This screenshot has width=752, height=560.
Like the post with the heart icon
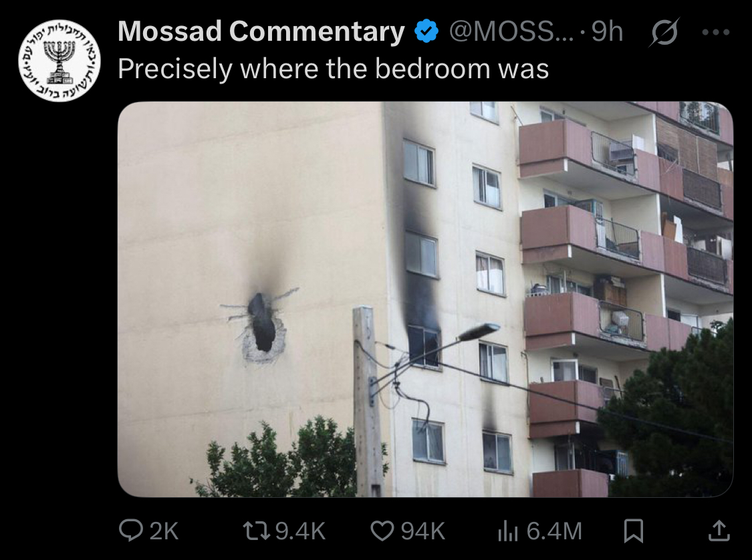coord(382,531)
